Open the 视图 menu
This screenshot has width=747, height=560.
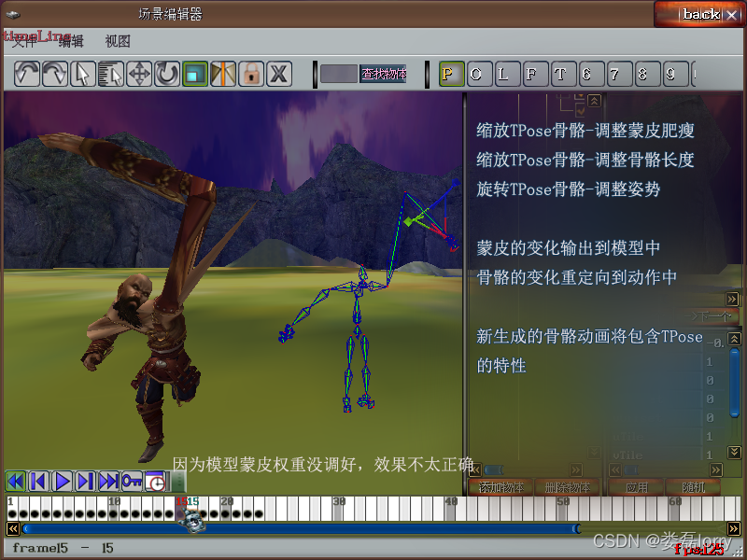pos(118,41)
